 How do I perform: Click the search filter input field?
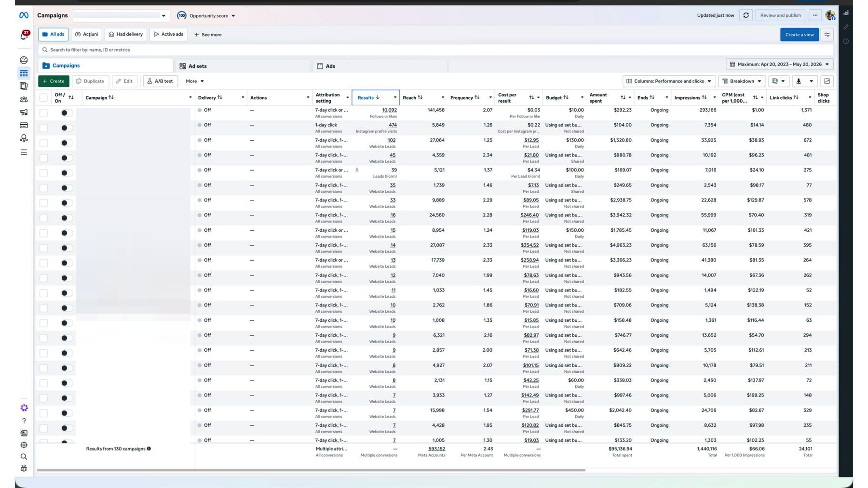click(435, 50)
